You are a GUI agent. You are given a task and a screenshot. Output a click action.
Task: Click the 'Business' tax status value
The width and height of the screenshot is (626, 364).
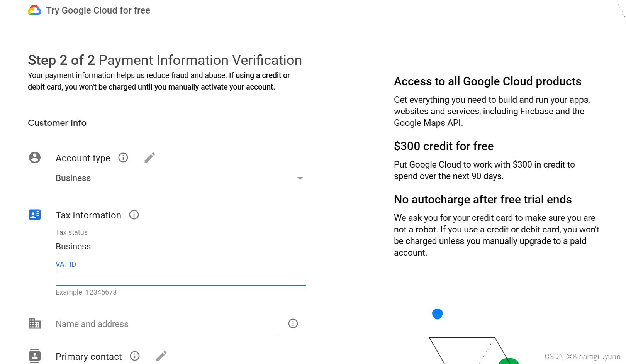[73, 247]
